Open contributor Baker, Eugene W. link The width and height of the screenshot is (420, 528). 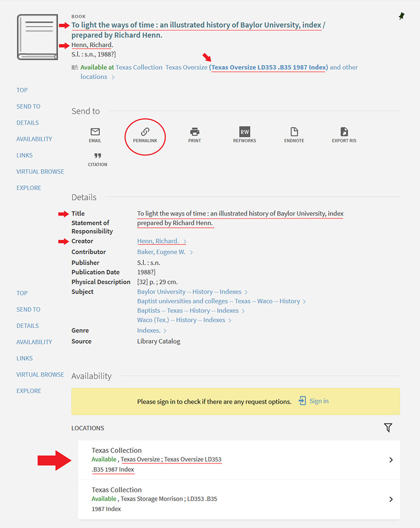point(161,252)
